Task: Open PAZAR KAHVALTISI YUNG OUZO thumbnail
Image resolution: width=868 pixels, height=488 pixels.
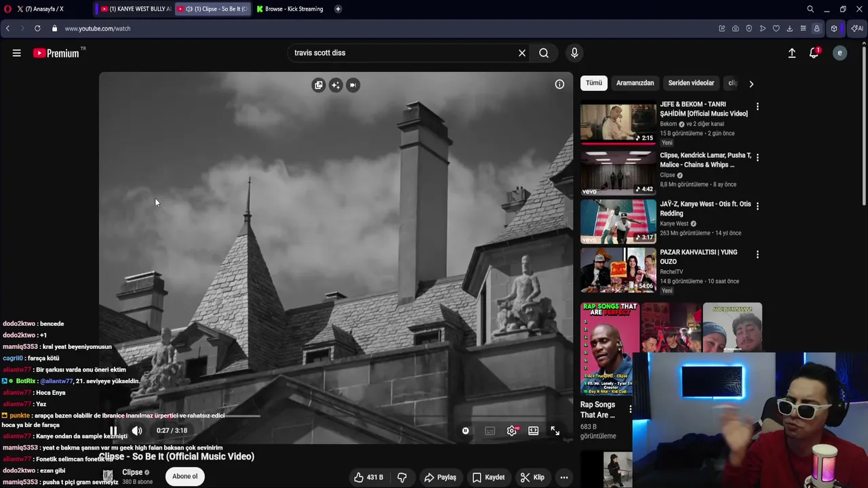Action: tap(618, 270)
